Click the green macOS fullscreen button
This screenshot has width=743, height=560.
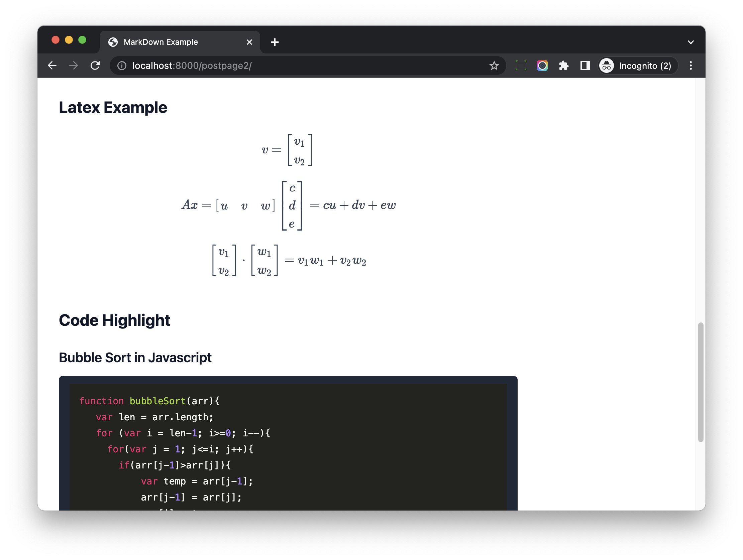82,40
